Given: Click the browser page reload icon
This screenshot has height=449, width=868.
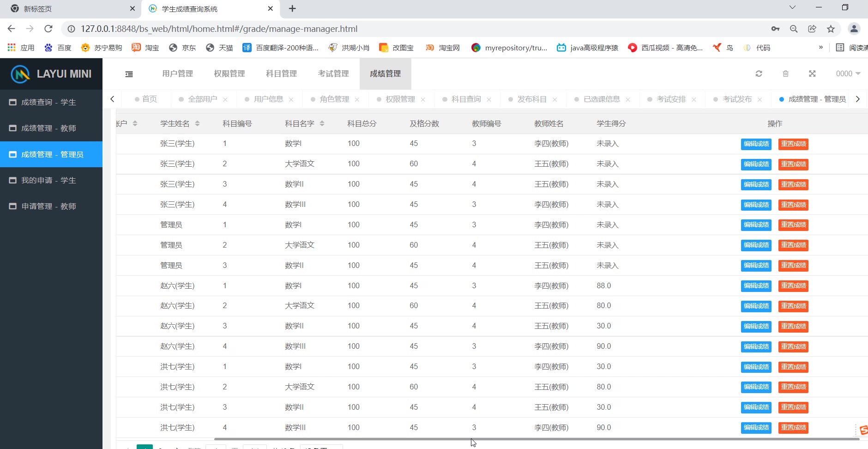Looking at the screenshot, I should pyautogui.click(x=48, y=29).
